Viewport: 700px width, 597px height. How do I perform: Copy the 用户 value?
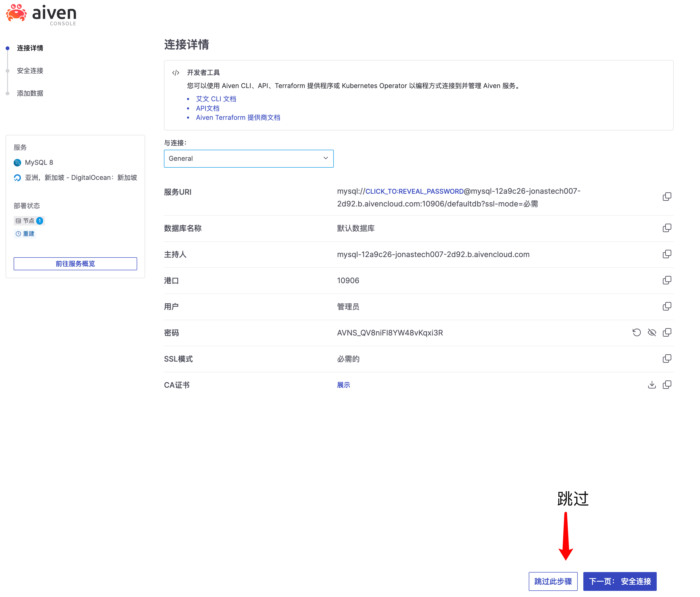667,306
